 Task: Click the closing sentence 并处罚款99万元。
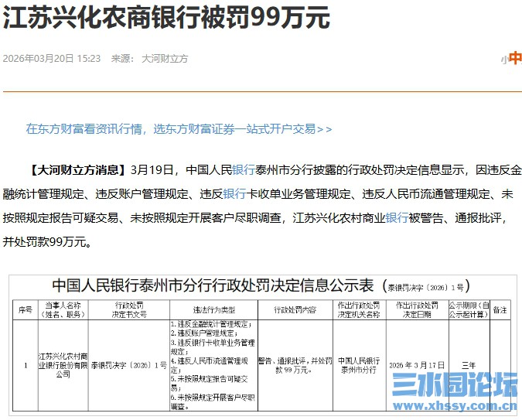[48, 242]
